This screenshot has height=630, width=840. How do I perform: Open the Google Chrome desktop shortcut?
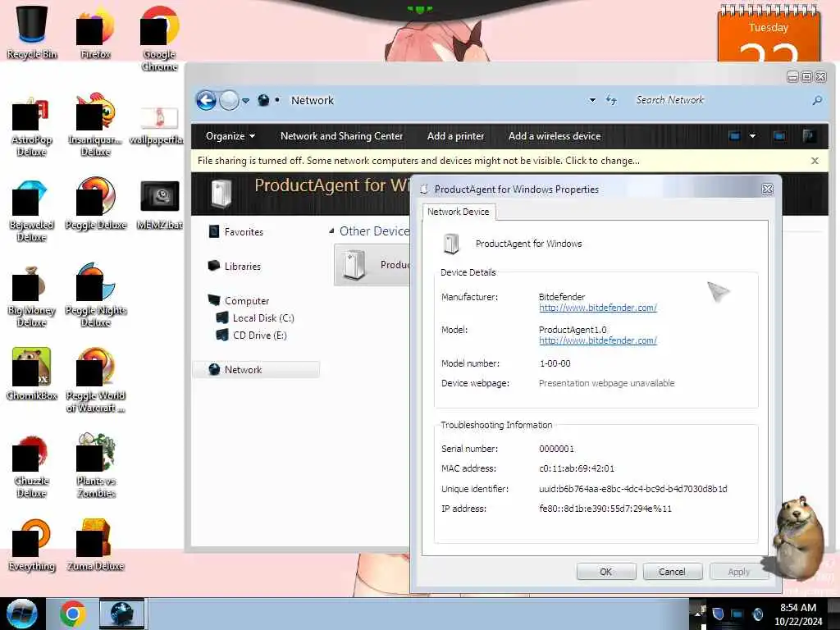tap(159, 38)
